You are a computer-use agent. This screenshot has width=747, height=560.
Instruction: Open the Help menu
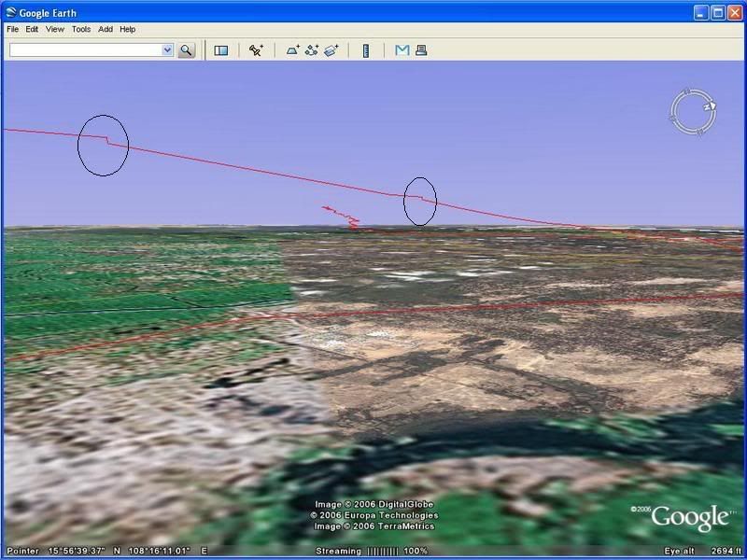click(x=128, y=29)
